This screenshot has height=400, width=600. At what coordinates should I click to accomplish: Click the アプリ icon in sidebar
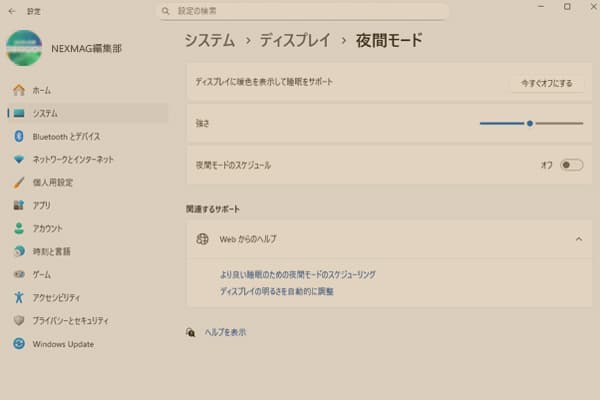pyautogui.click(x=19, y=205)
